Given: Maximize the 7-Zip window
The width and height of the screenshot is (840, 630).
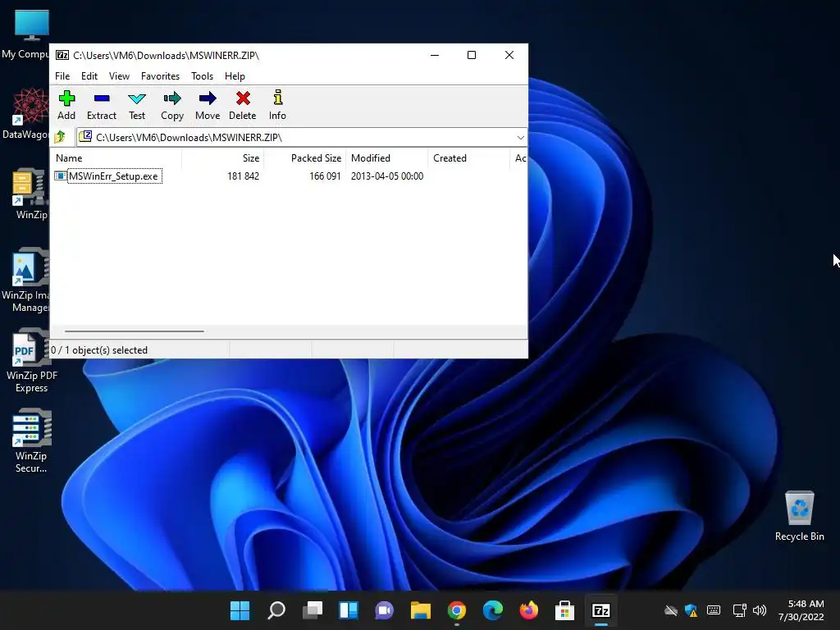Looking at the screenshot, I should [x=472, y=55].
